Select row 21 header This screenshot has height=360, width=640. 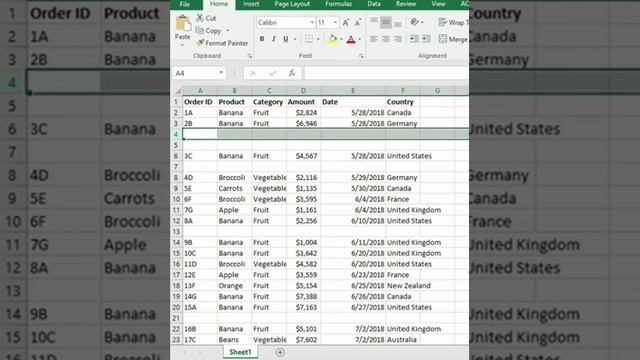(x=176, y=318)
